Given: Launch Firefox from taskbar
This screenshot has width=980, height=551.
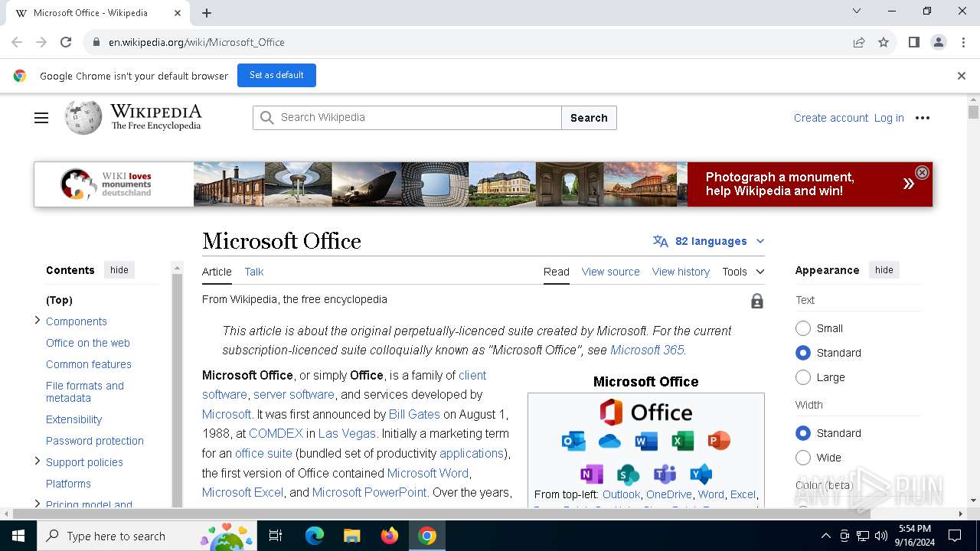Looking at the screenshot, I should (x=390, y=536).
